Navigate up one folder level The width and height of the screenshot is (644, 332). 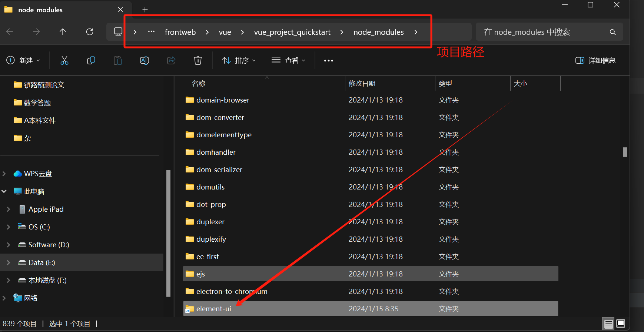coord(63,32)
